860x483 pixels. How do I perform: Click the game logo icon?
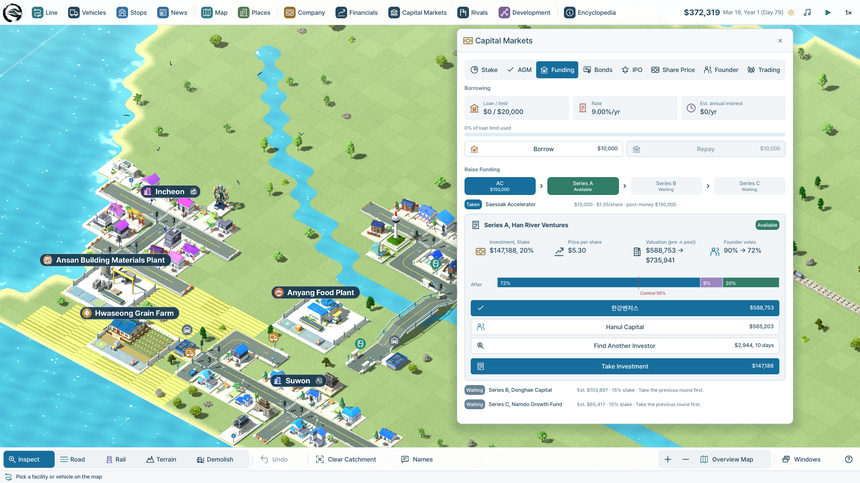click(x=12, y=12)
